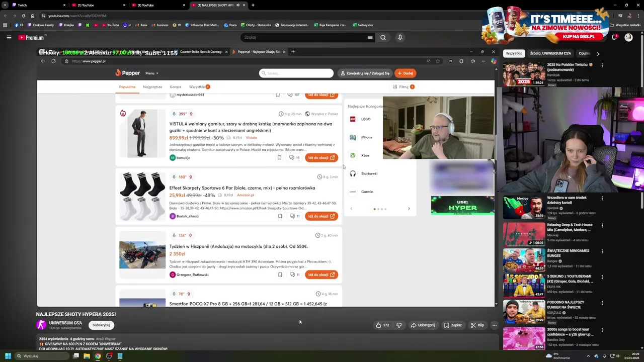Open comments on the Effeet Skarpety deal
Image resolution: width=644 pixels, height=362 pixels.
click(294, 216)
